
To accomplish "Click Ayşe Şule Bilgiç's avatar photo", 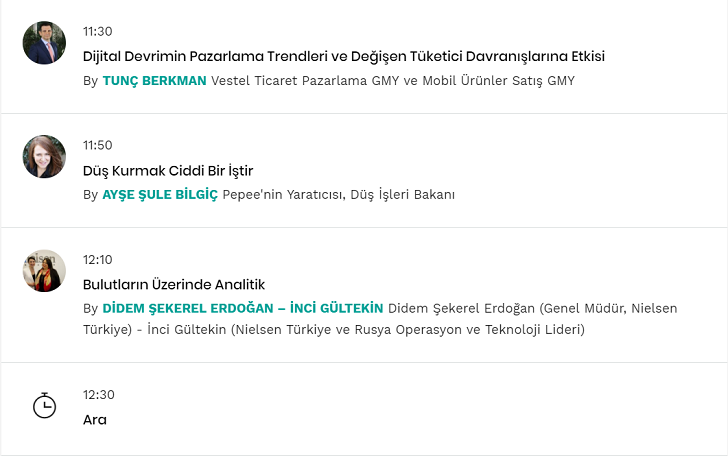I will click(x=44, y=157).
